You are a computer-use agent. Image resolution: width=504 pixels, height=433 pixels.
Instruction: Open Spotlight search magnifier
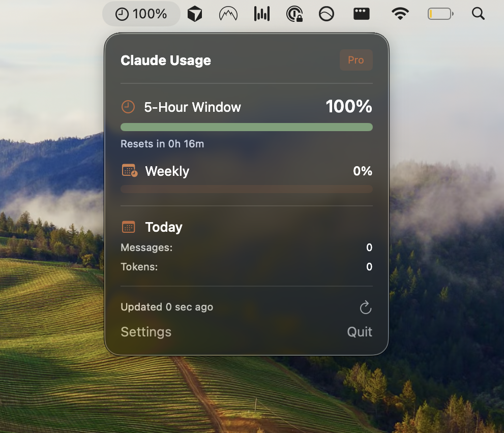tap(478, 14)
